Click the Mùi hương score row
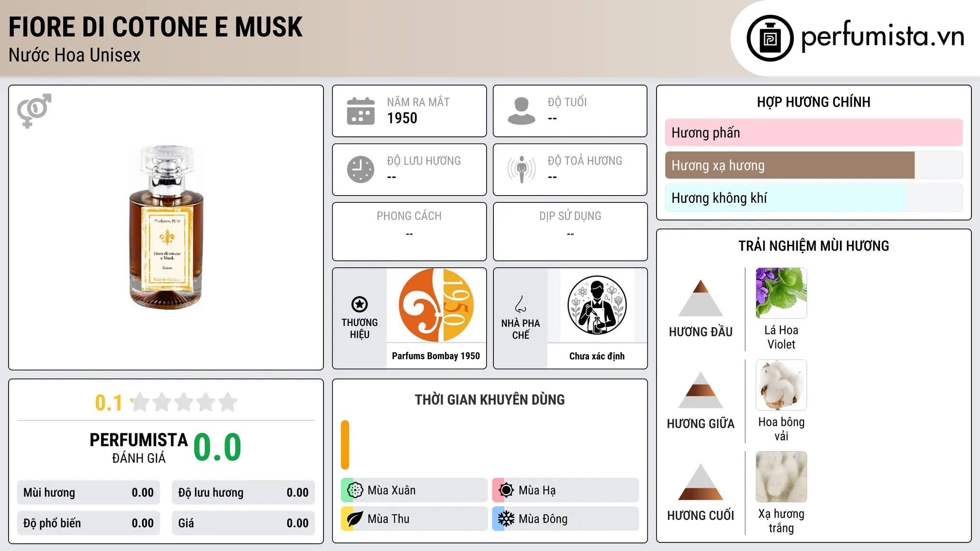Viewport: 980px width, 551px height. point(89,493)
